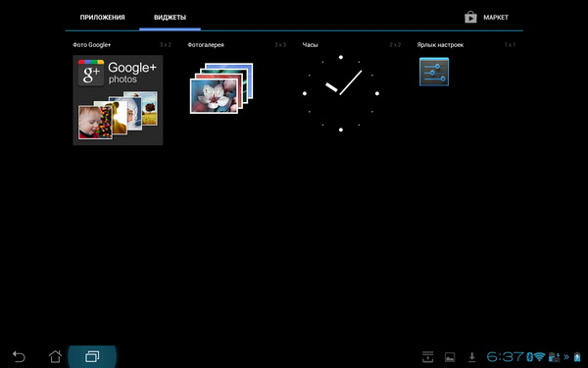
Task: Select the Ярлык настроек sliders icon
Action: (x=434, y=72)
